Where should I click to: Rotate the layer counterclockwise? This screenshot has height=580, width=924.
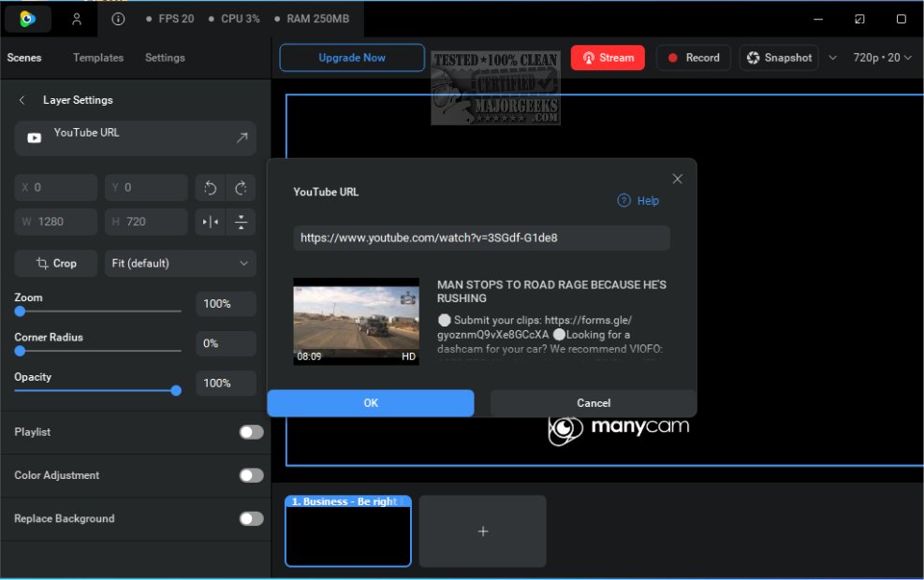(211, 188)
